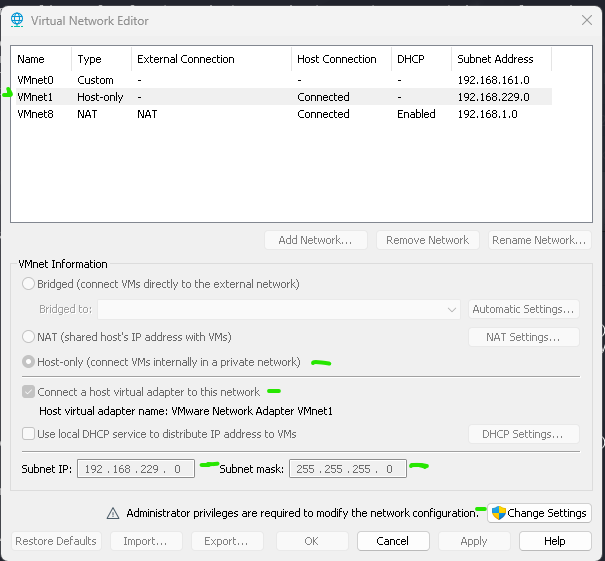Image resolution: width=605 pixels, height=561 pixels.
Task: Click the Rename Network button
Action: pyautogui.click(x=539, y=240)
